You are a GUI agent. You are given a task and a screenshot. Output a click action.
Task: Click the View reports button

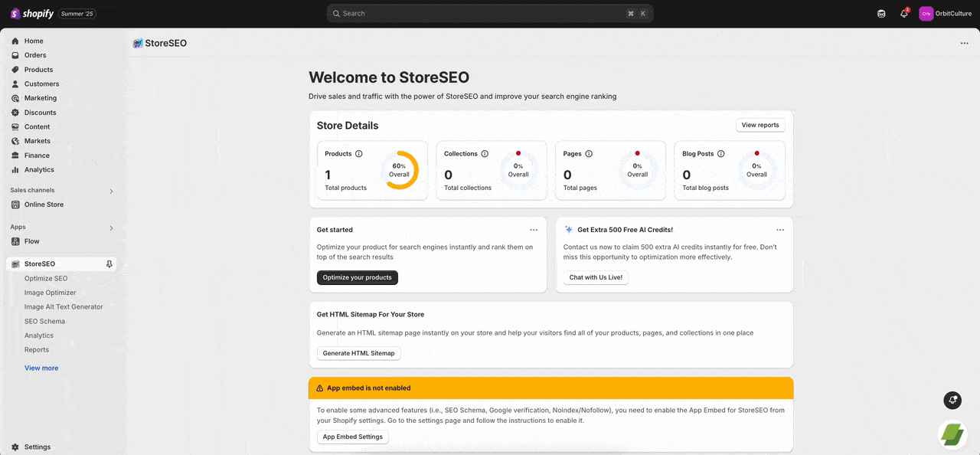(x=760, y=125)
